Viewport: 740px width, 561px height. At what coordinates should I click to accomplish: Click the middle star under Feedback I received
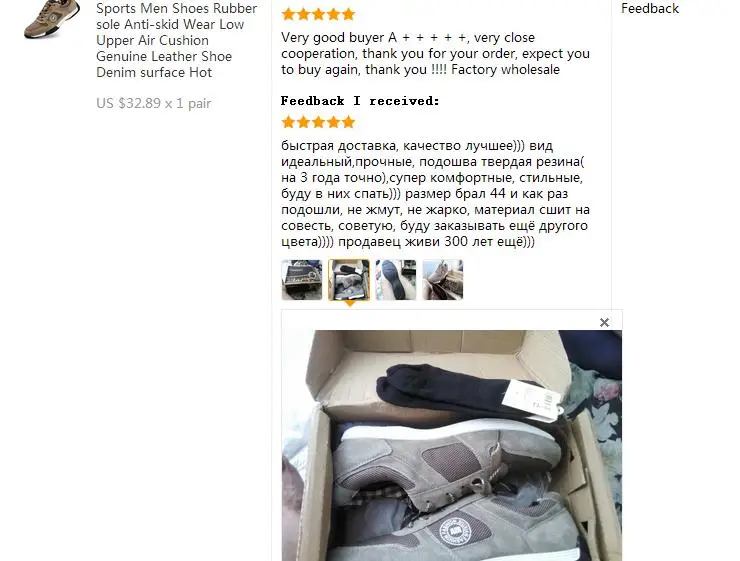(x=319, y=123)
